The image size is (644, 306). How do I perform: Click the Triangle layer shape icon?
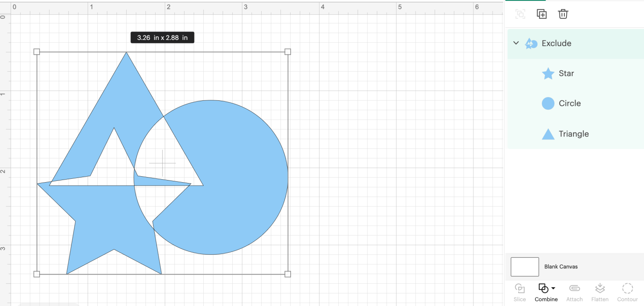(x=548, y=133)
